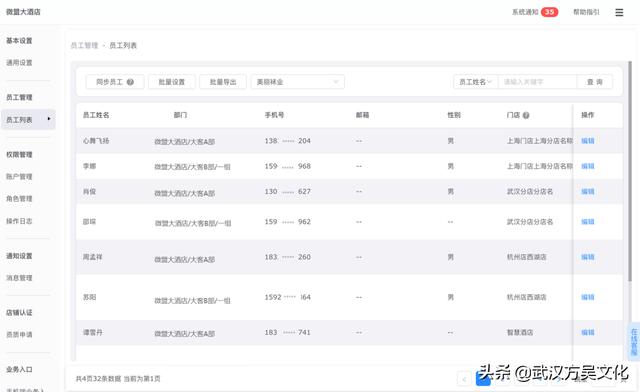Open the 在线客服 side tab
This screenshot has height=392, width=640.
(634, 342)
